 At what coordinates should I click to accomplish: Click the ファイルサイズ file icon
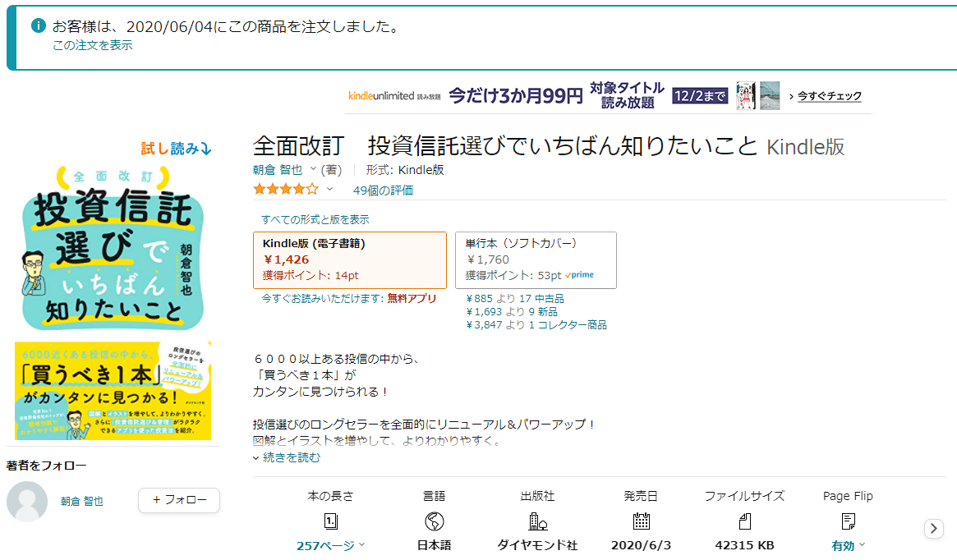tap(744, 521)
